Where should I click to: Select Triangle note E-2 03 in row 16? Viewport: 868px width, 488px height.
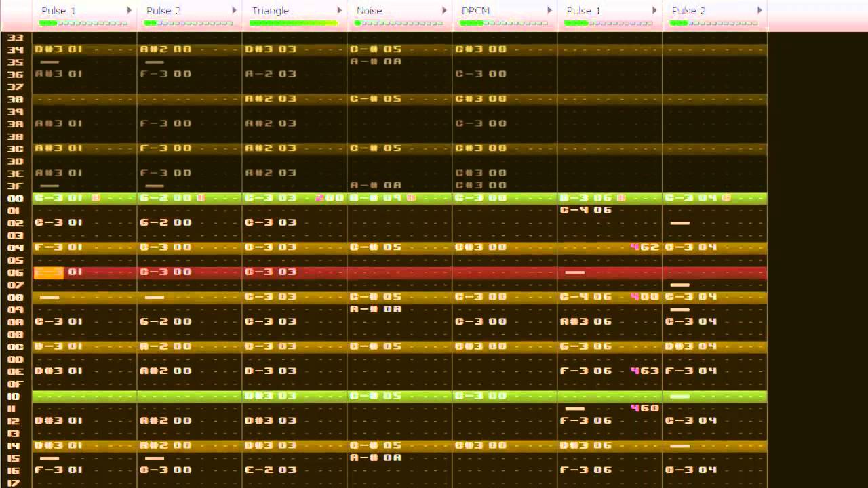pyautogui.click(x=271, y=470)
